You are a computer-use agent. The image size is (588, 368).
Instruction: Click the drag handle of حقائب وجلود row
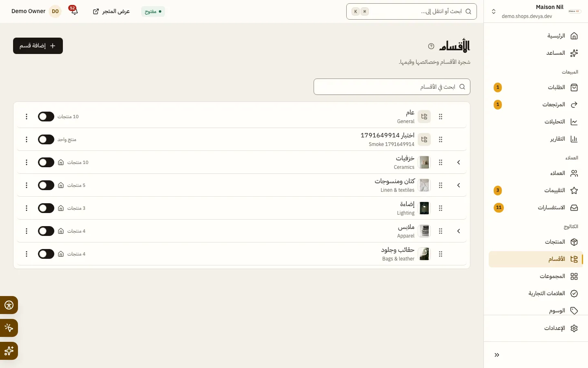click(x=441, y=254)
